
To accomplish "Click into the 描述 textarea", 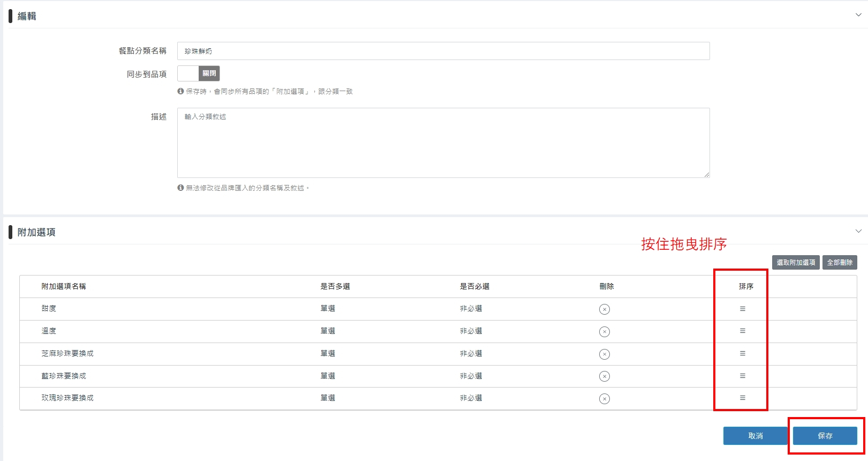I will 443,143.
